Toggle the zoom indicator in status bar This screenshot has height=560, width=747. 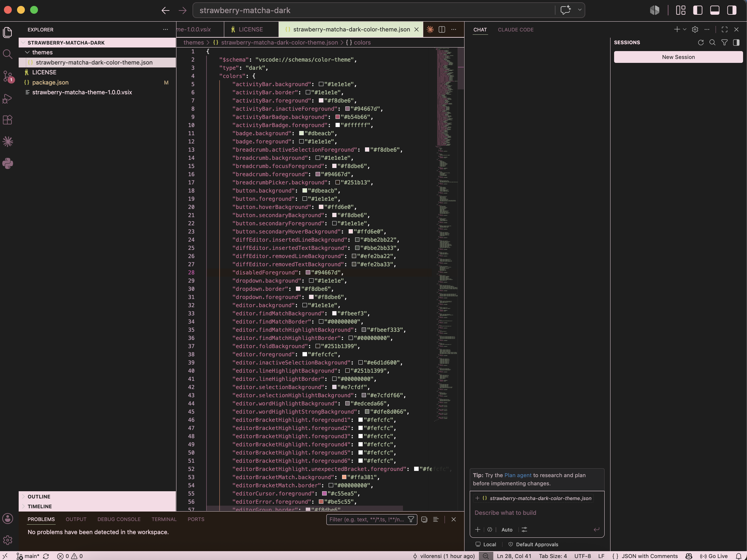coord(486,556)
